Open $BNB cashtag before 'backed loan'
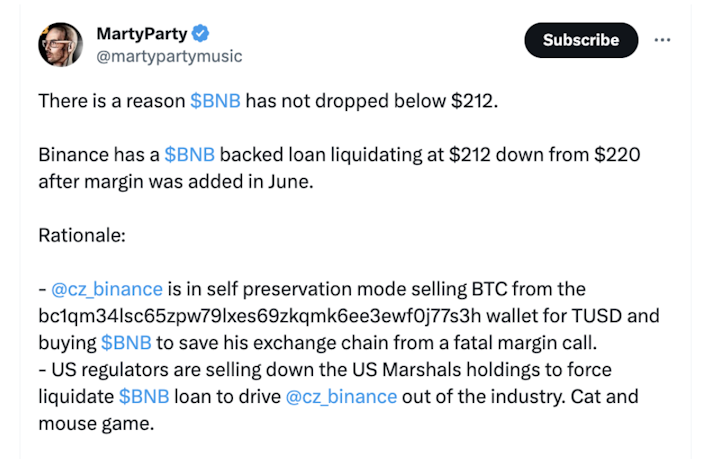This screenshot has width=705, height=459. (189, 155)
